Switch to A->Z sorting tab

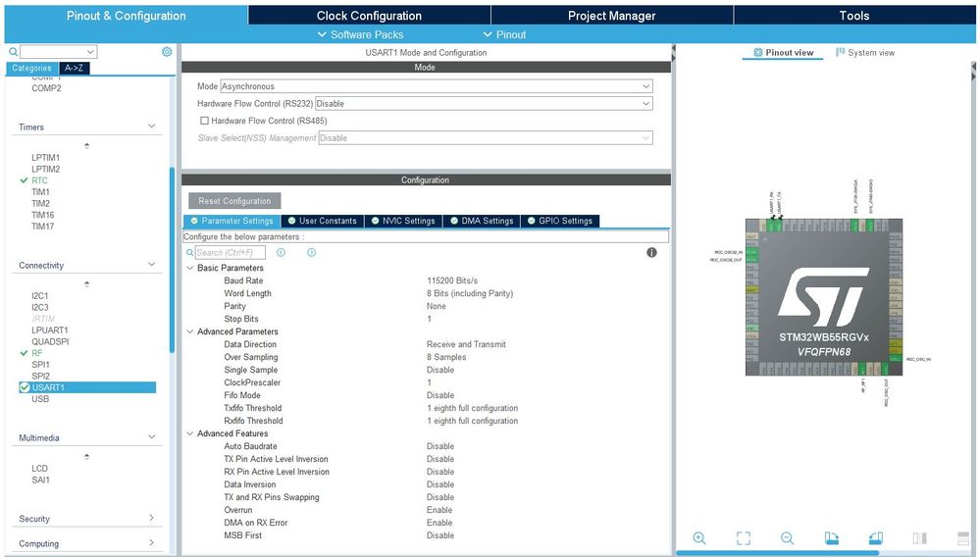click(x=75, y=68)
